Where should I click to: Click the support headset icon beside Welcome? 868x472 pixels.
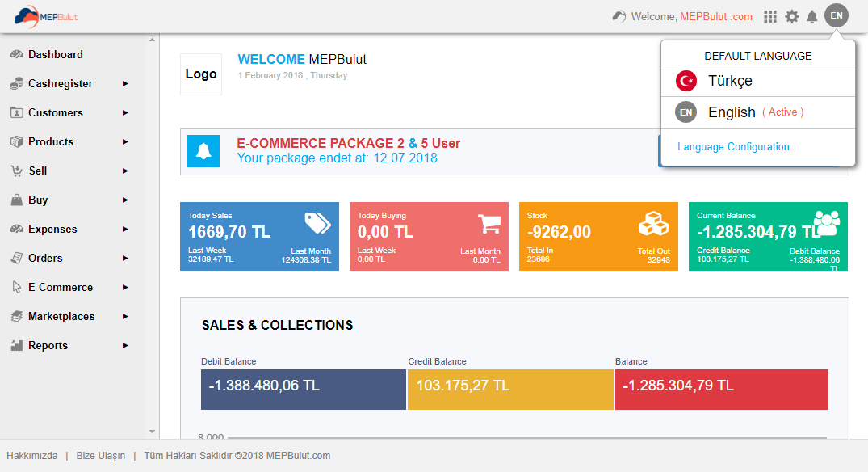[619, 17]
